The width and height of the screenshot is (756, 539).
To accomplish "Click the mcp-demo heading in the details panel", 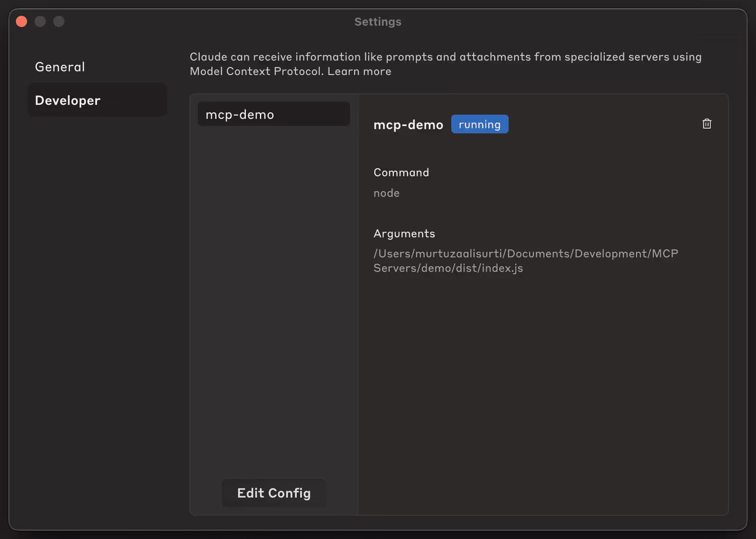I will 408,124.
